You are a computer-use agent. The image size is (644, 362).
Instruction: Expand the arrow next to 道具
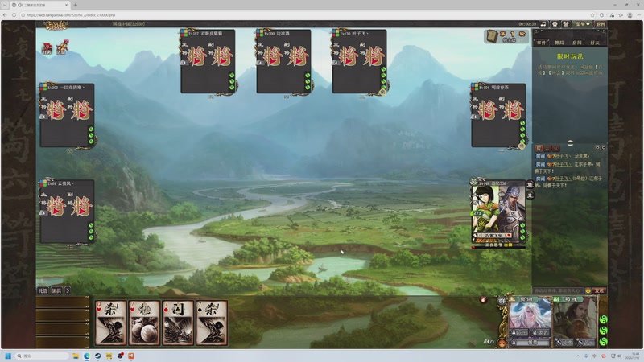pyautogui.click(x=68, y=290)
